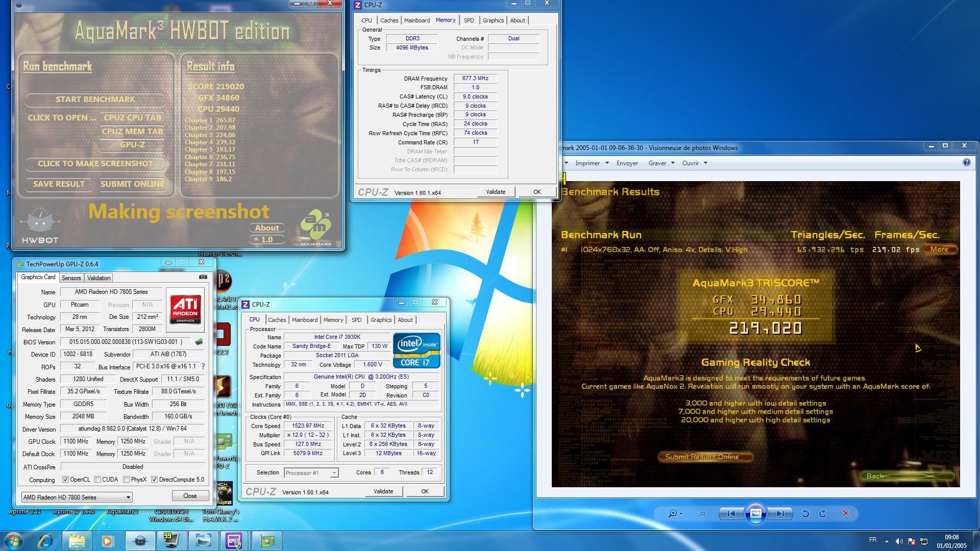
Task: Rotate photo counterclockwise
Action: 805,514
